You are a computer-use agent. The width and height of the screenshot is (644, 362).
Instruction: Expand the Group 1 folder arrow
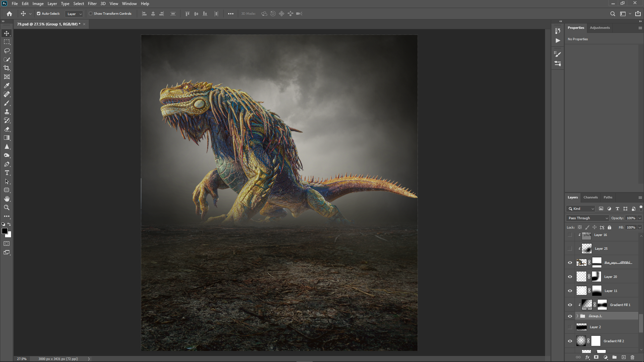pyautogui.click(x=577, y=316)
